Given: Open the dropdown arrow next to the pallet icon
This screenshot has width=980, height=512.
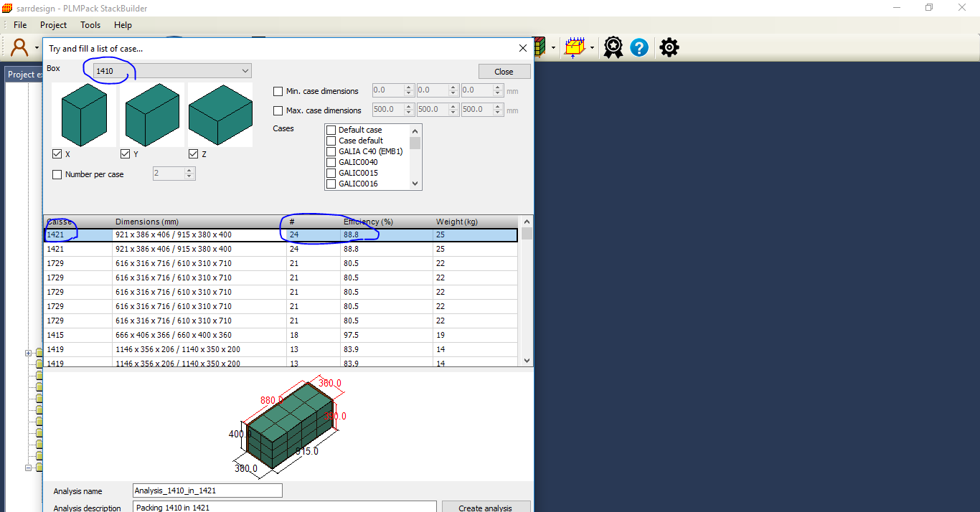Looking at the screenshot, I should pos(553,48).
